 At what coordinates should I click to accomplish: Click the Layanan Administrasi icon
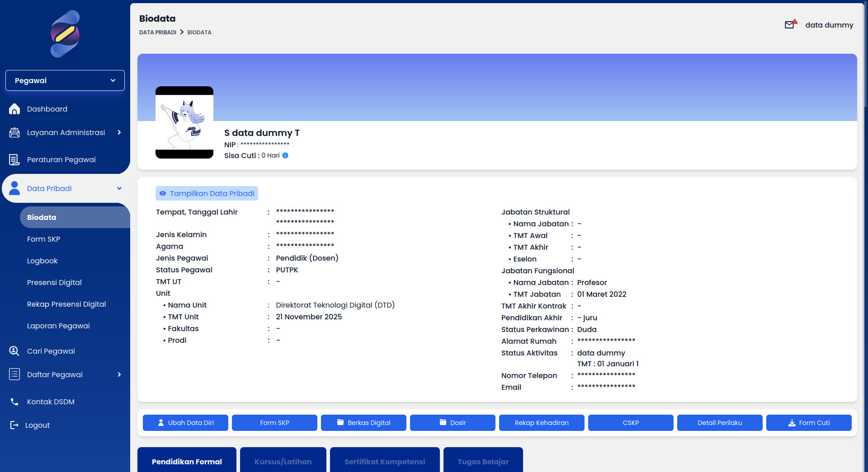(x=14, y=132)
